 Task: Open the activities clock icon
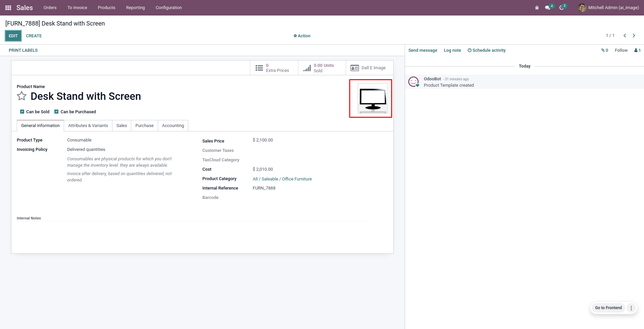(562, 8)
